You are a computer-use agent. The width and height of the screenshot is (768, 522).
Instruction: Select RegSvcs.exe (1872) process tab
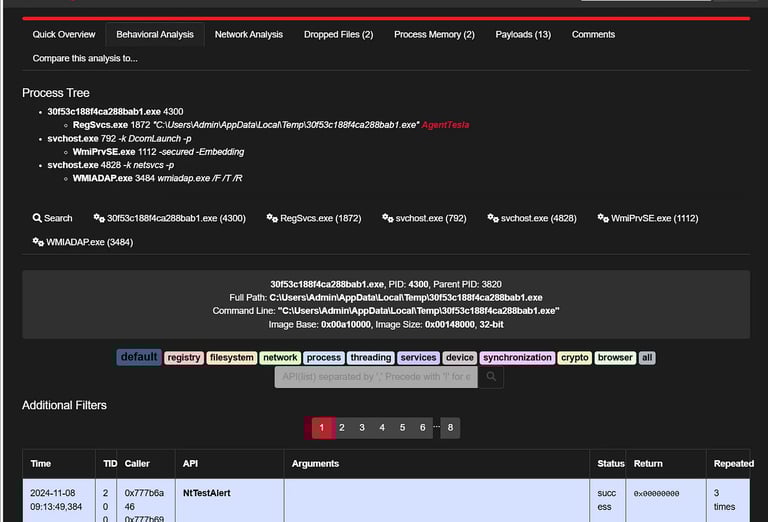click(x=314, y=218)
